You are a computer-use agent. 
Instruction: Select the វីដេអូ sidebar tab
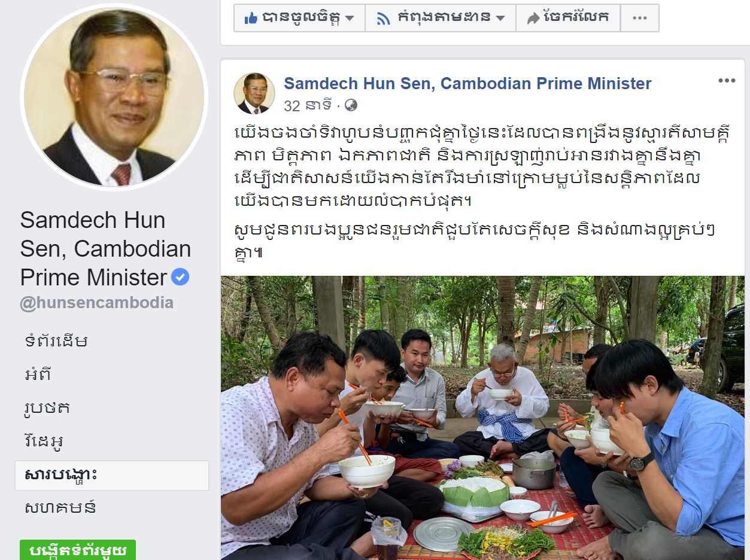(x=44, y=442)
